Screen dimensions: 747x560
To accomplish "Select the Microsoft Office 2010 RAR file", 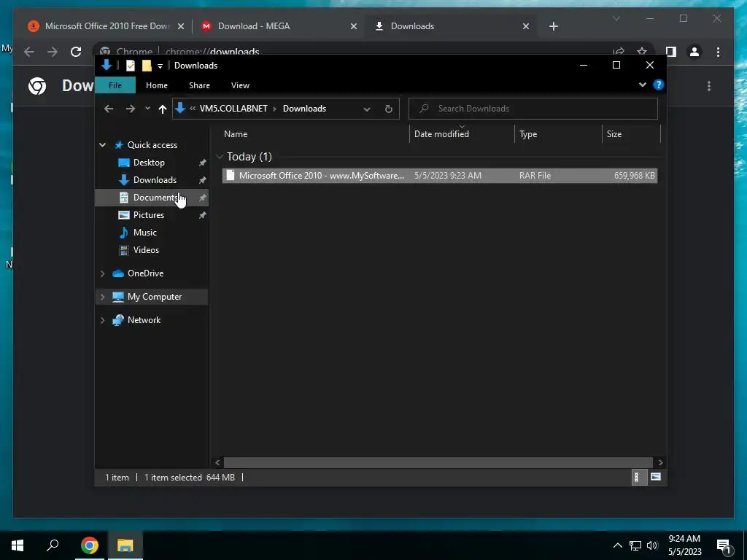I will click(x=440, y=176).
